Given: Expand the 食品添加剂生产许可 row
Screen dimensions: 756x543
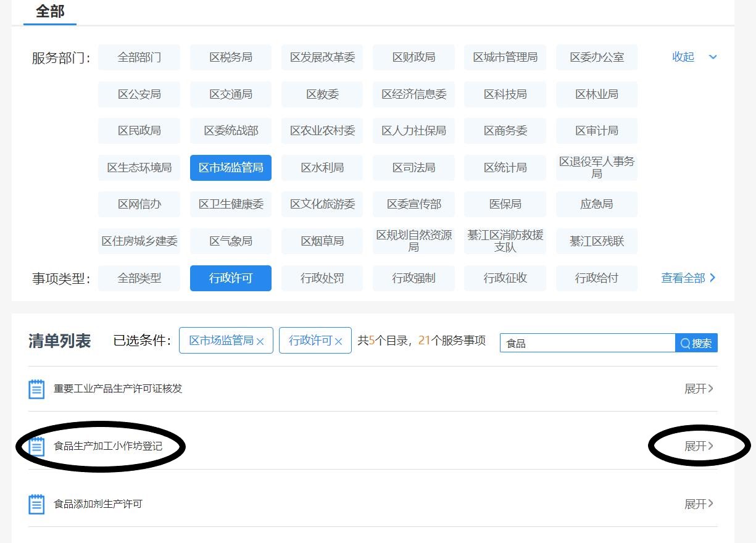Looking at the screenshot, I should (x=699, y=504).
